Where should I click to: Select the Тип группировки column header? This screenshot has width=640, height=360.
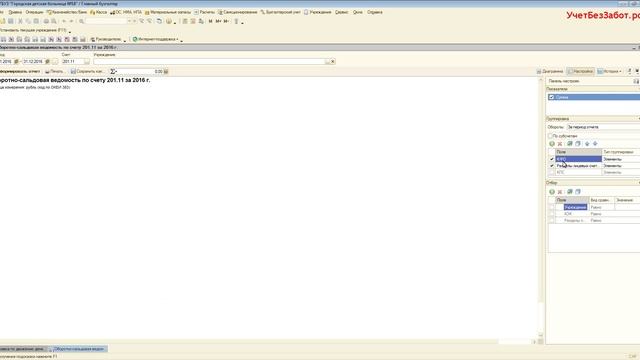coord(620,152)
